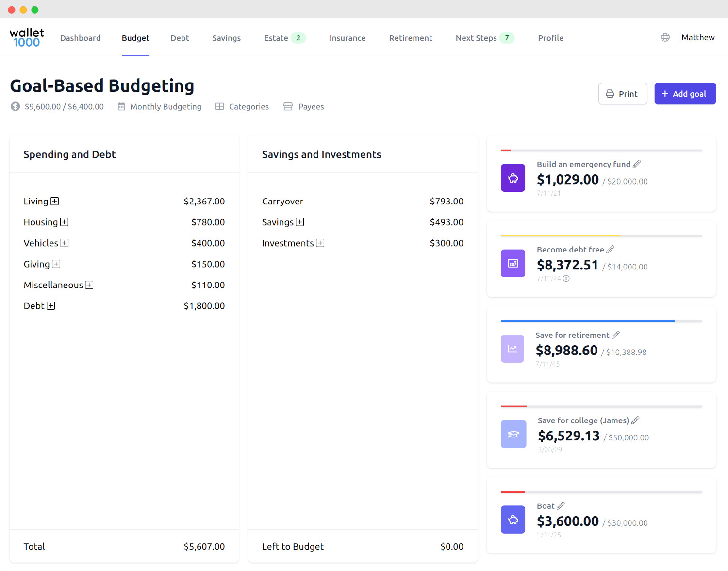The image size is (728, 571).
Task: Click the Become debt free card icon
Action: [x=513, y=263]
